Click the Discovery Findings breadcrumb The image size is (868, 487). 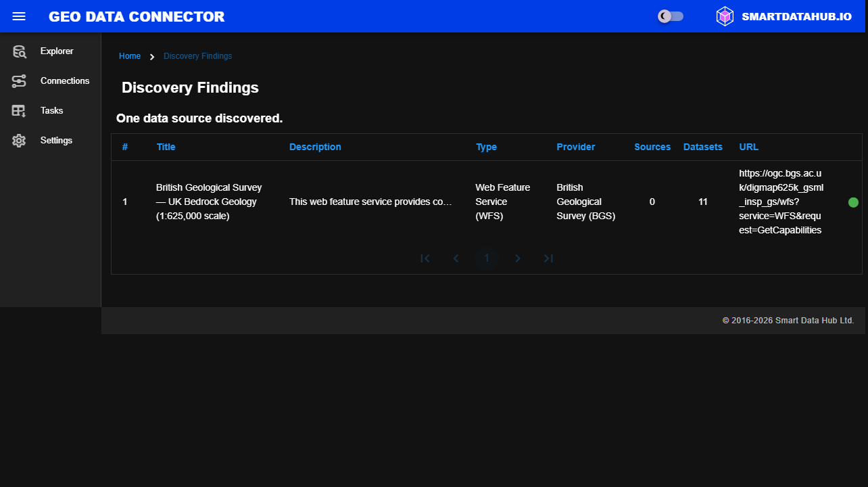tap(197, 56)
